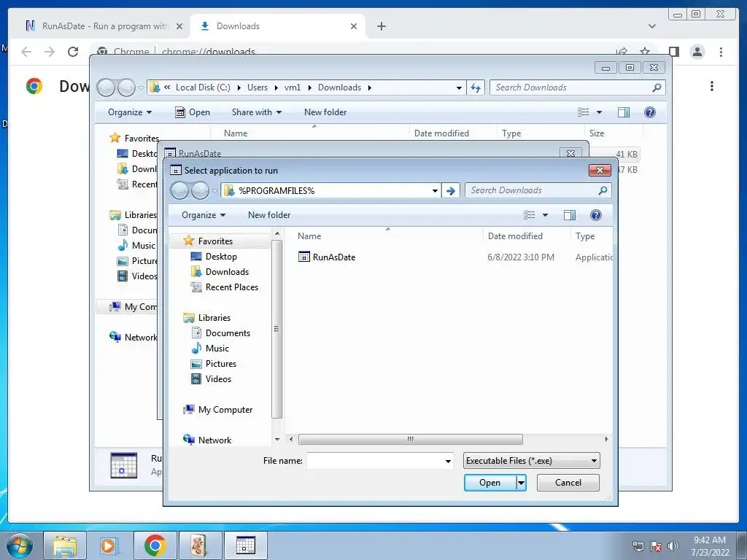This screenshot has width=747, height=560.
Task: Click the Chrome taskbar icon
Action: (155, 545)
